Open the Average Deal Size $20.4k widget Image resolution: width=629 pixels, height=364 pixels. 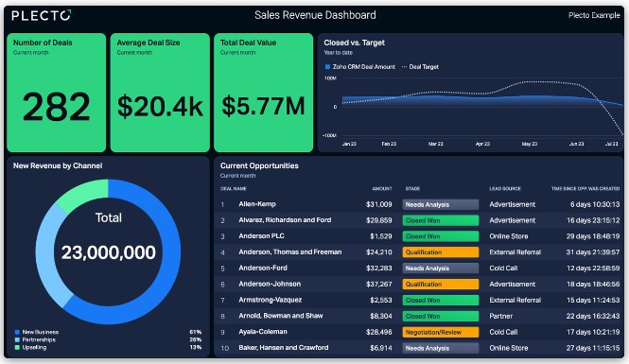(160, 93)
